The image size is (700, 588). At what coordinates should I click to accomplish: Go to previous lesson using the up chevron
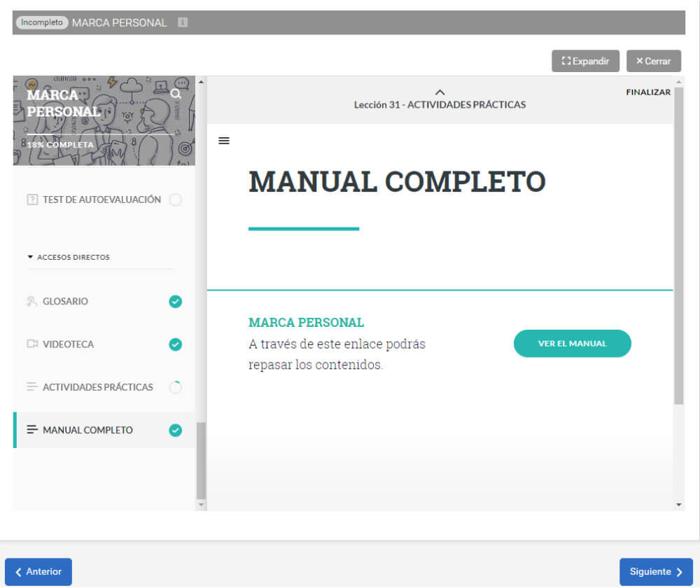click(440, 92)
